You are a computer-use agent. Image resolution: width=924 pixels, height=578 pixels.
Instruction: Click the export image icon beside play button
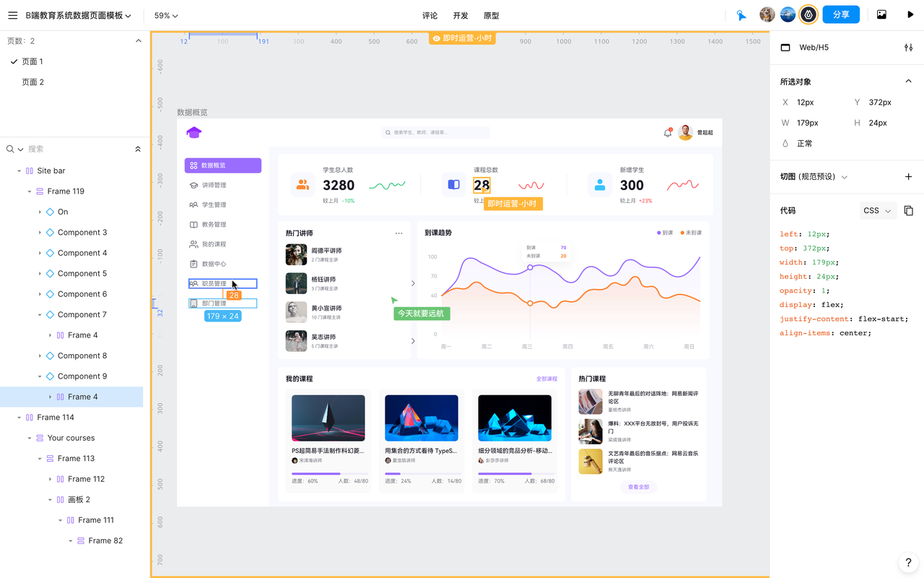click(881, 14)
